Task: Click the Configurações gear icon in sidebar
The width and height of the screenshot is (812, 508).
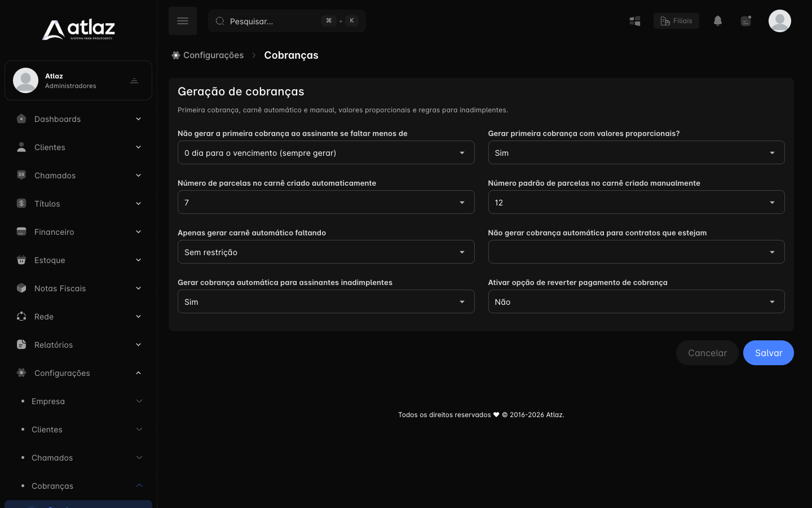Action: point(21,373)
